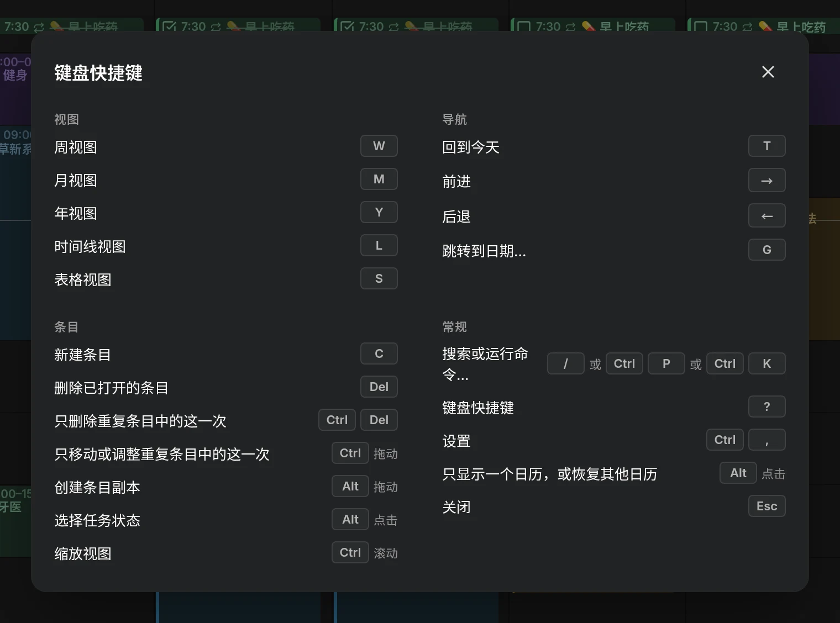The height and width of the screenshot is (623, 840).
Task: Click the 缩放视图 label
Action: [83, 554]
